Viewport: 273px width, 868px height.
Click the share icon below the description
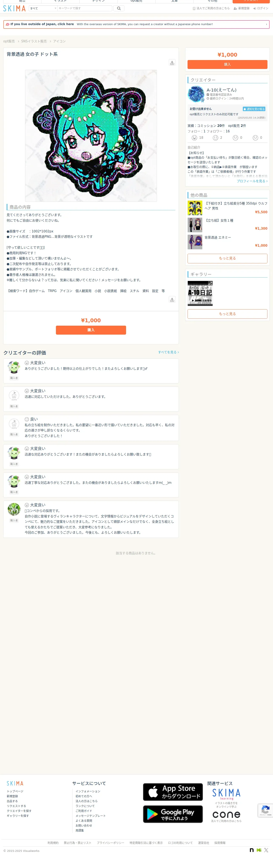172,299
